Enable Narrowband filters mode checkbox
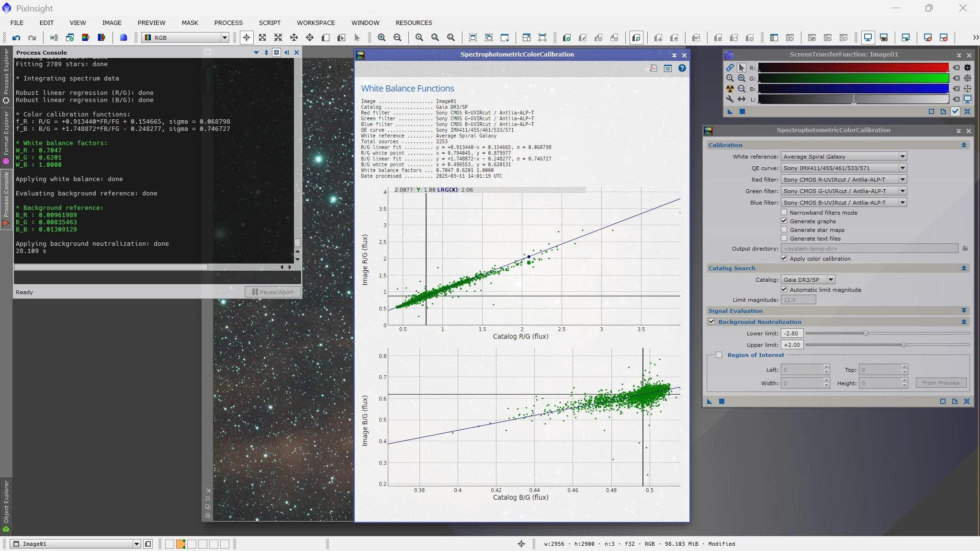This screenshot has width=980, height=551. coord(784,212)
